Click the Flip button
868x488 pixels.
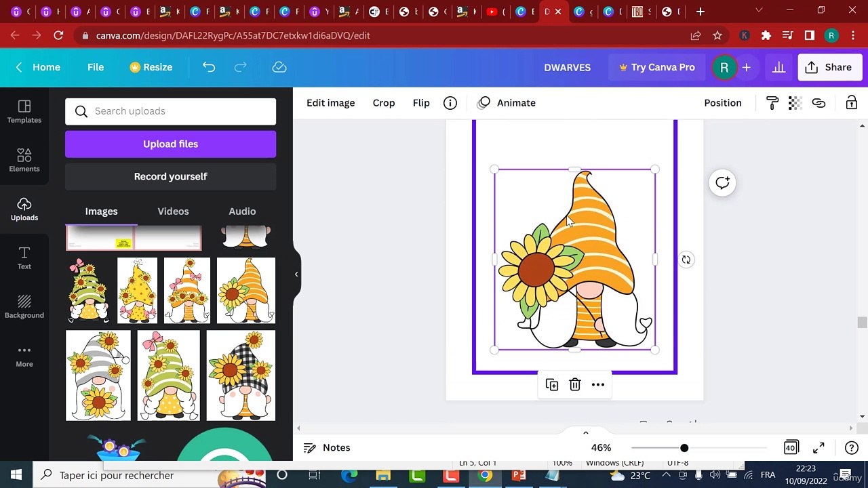point(421,103)
